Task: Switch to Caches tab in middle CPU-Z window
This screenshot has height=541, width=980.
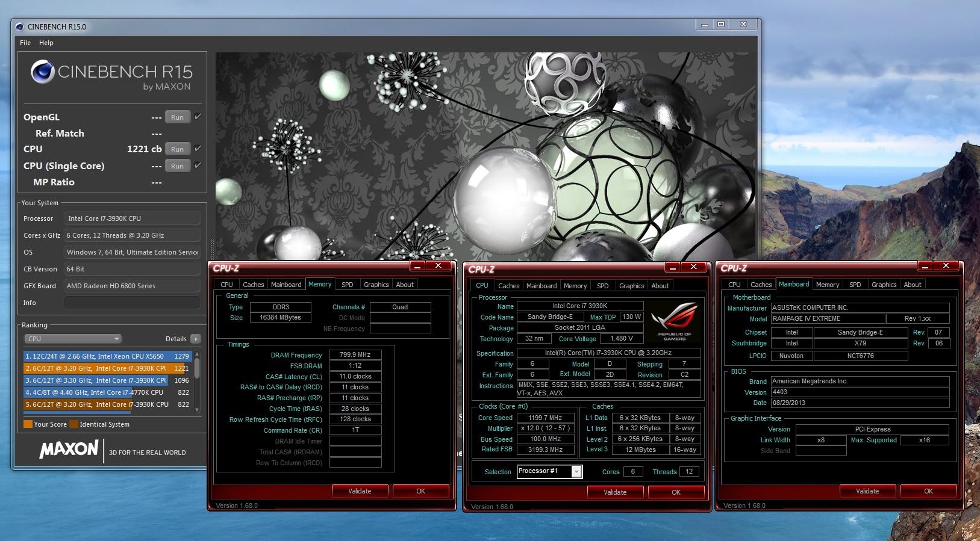Action: coord(509,286)
